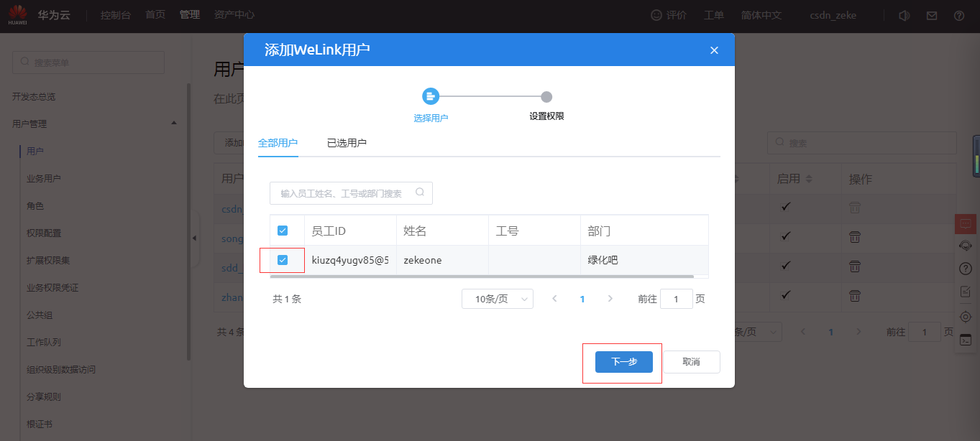Image resolution: width=980 pixels, height=441 pixels.
Task: Click the sidebar collapse arrow handle
Action: 196,238
